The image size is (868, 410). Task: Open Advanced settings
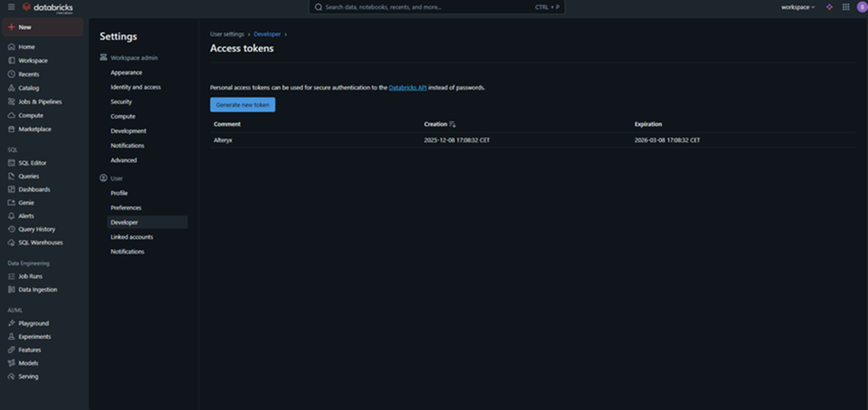point(123,161)
